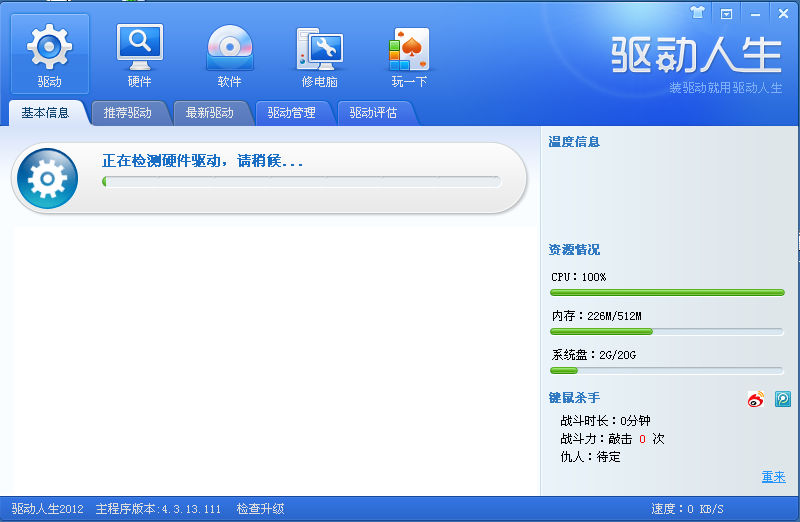Open the 修电脑 repair icon section
800x522 pixels.
(320, 55)
